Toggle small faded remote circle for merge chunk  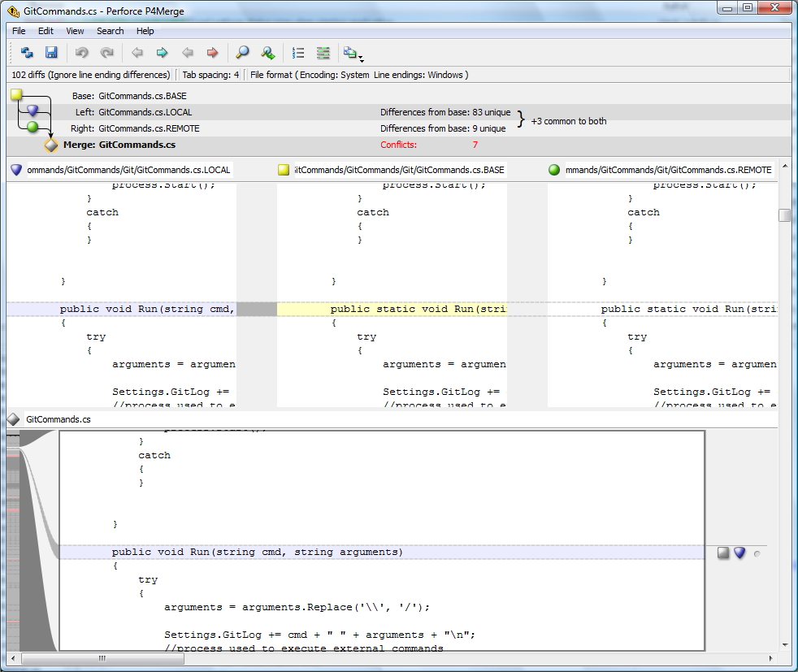(757, 554)
